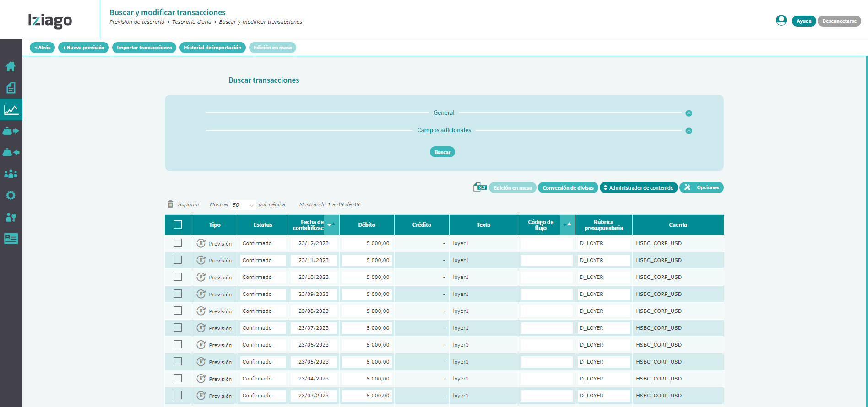Click the Crédito column header
Viewport: 868px width, 407px height.
[x=422, y=225]
